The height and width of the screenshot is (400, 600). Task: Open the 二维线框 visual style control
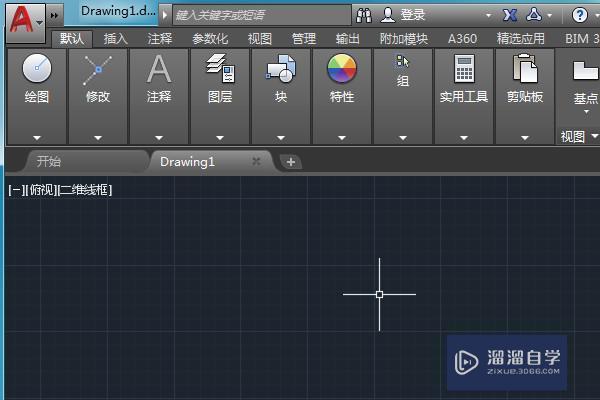coord(85,190)
